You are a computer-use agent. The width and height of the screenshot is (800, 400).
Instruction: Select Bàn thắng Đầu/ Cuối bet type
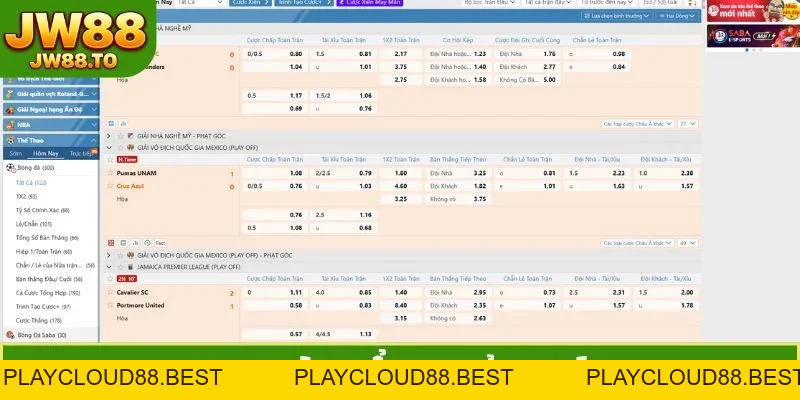click(x=49, y=279)
